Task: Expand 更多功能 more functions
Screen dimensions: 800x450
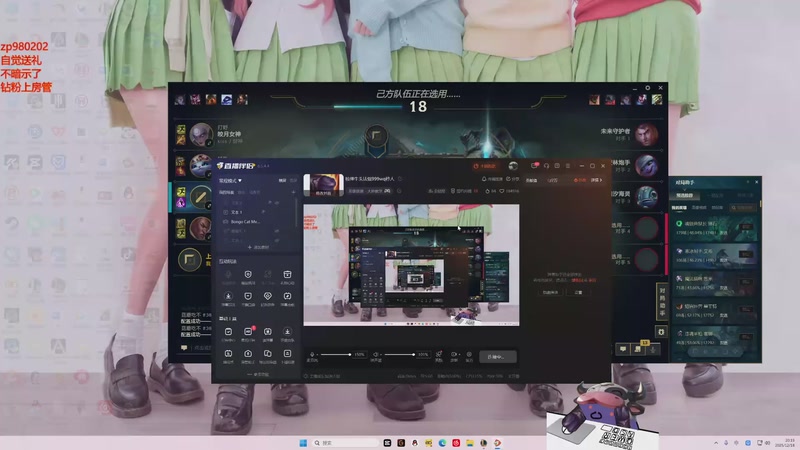Action: pyautogui.click(x=258, y=374)
